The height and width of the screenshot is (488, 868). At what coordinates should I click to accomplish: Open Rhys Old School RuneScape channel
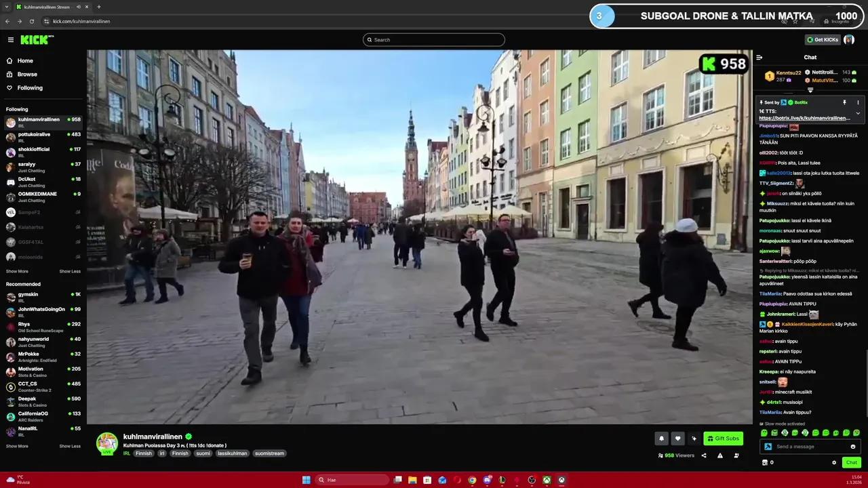coord(43,327)
